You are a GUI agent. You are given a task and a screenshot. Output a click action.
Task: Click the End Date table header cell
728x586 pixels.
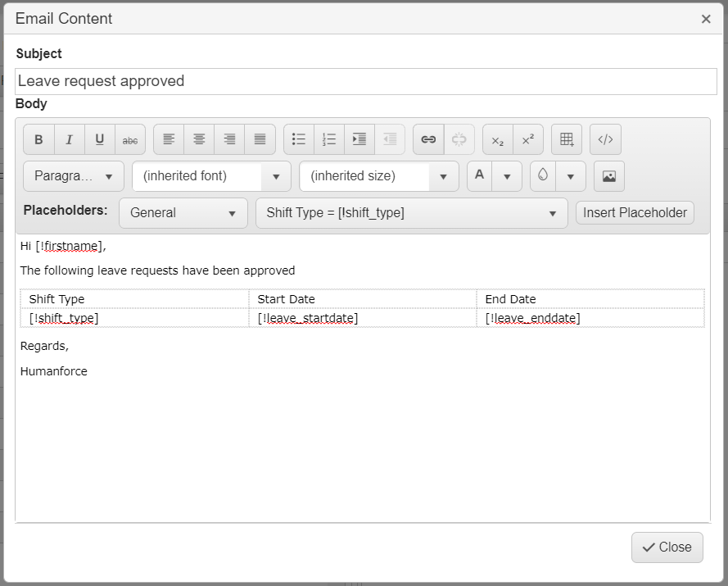(590, 299)
